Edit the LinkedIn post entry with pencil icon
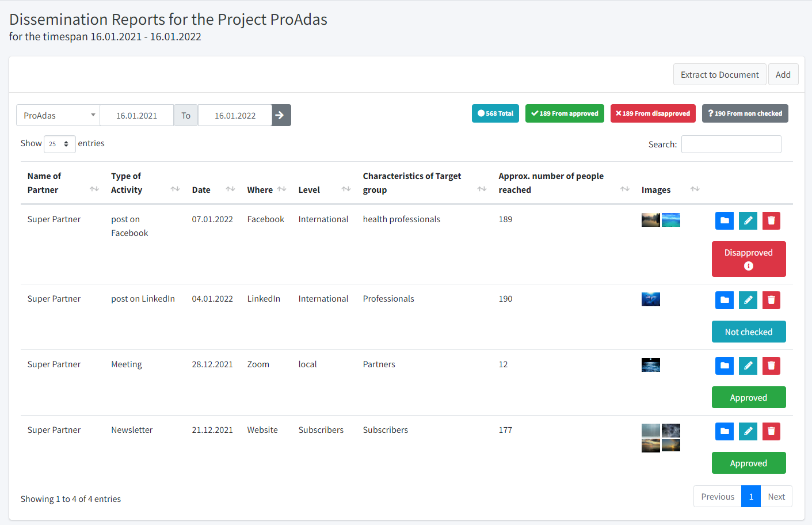812x525 pixels. point(748,300)
